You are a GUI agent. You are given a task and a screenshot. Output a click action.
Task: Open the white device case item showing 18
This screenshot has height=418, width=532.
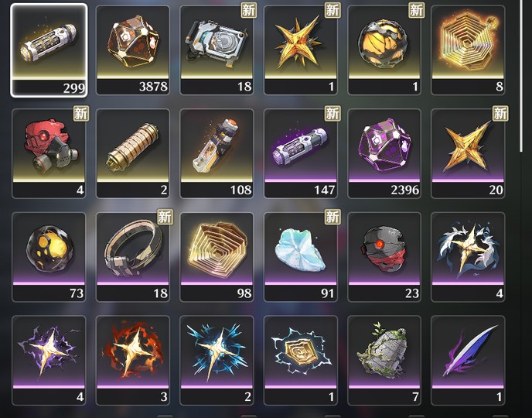click(217, 50)
